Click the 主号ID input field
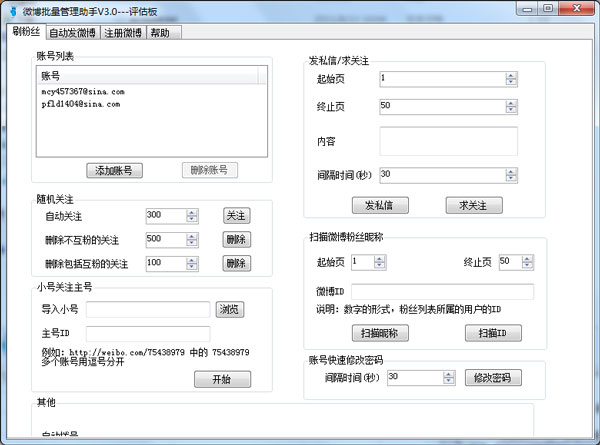Screen dimensions: 600x445 (x=148, y=333)
